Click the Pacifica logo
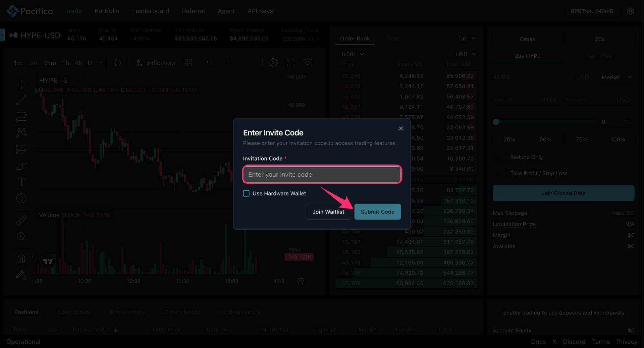Viewport: 644px width, 348px height. point(30,11)
